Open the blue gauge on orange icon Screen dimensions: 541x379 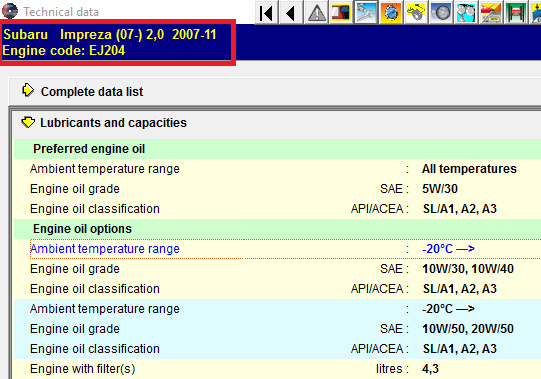(x=391, y=13)
